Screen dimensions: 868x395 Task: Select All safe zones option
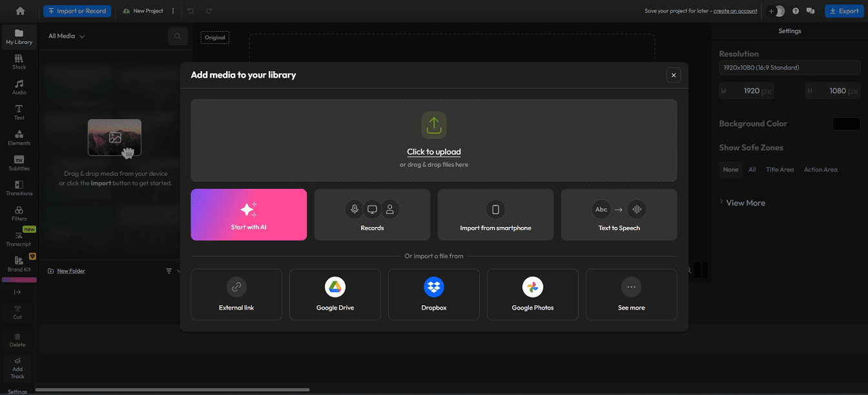click(752, 170)
